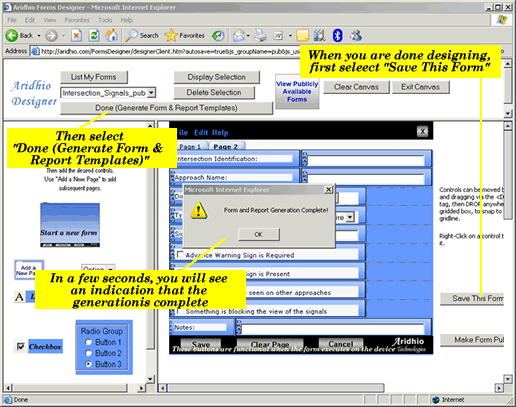The height and width of the screenshot is (407, 516).
Task: Switch to the Page 1 tab
Action: tap(190, 146)
